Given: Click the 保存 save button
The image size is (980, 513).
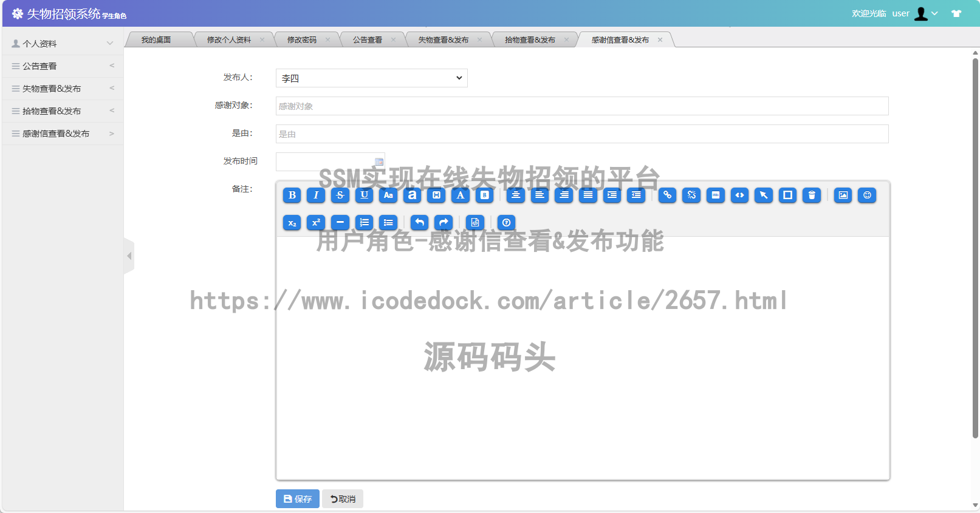Looking at the screenshot, I should (x=297, y=499).
